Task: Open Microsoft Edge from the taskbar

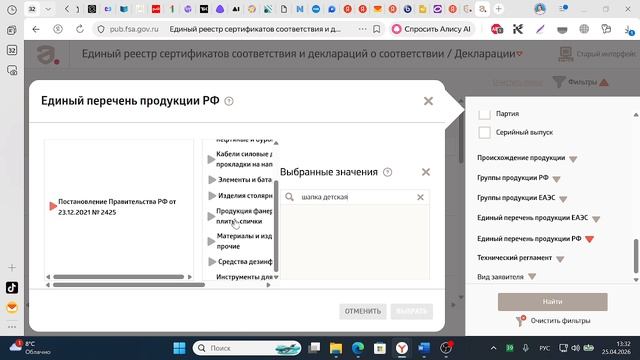Action: pyautogui.click(x=358, y=348)
